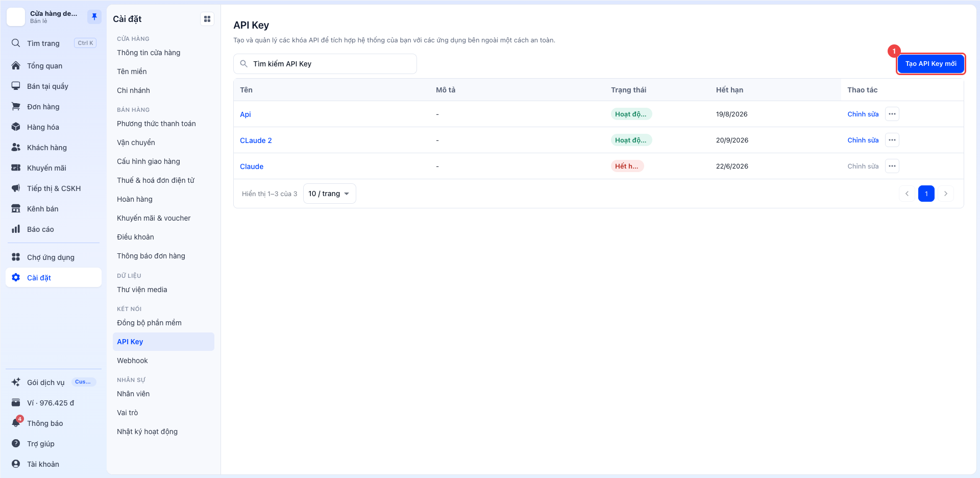The height and width of the screenshot is (478, 980).
Task: Go to next page arrow
Action: (x=945, y=194)
